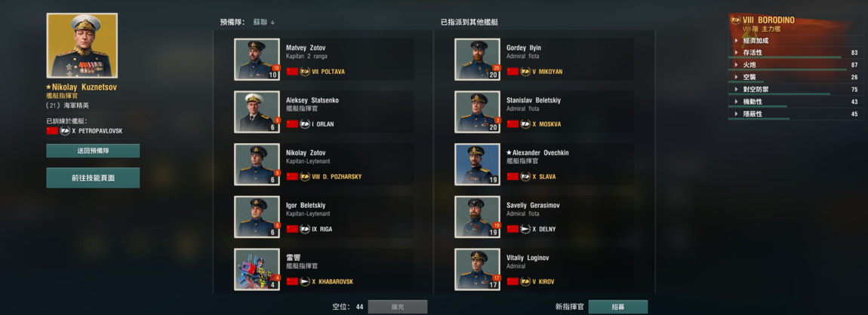Click cruiser class icon beside IX RIGA
Screen dimensions: 868x315
304,229
